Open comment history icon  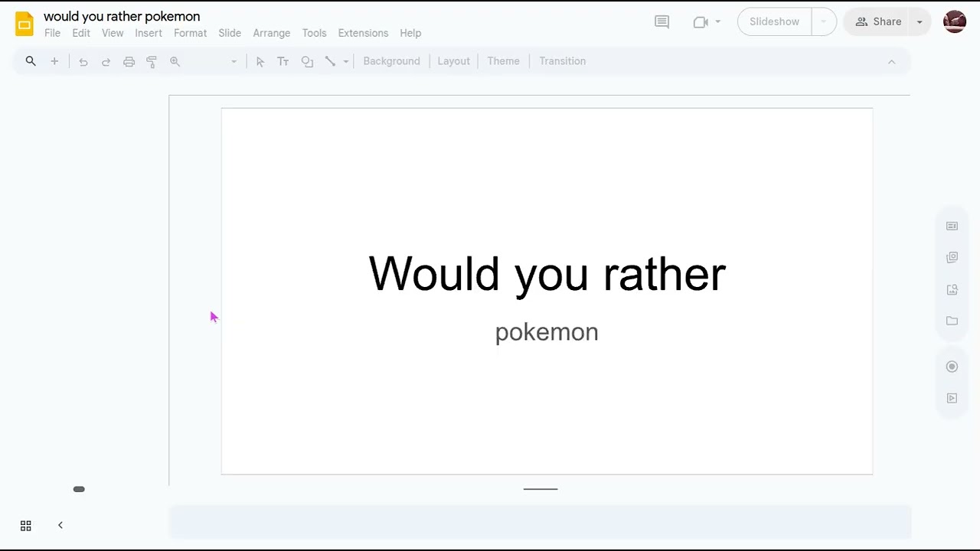tap(661, 21)
